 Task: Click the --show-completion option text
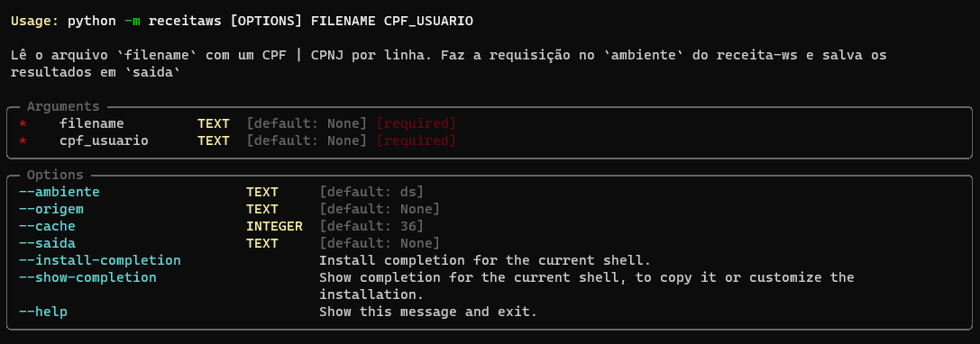click(87, 277)
